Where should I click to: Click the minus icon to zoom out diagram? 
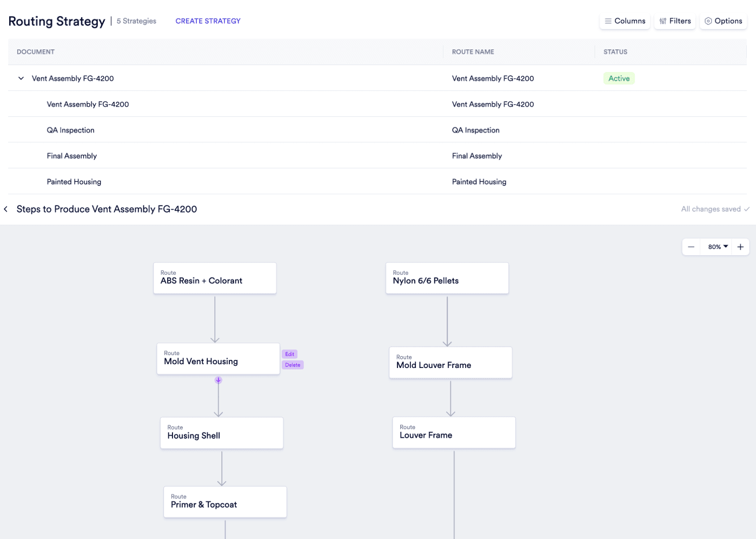(x=691, y=247)
